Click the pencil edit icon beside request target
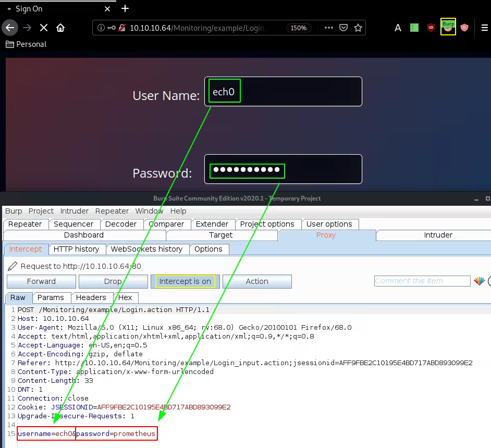491x448 pixels. [13, 266]
